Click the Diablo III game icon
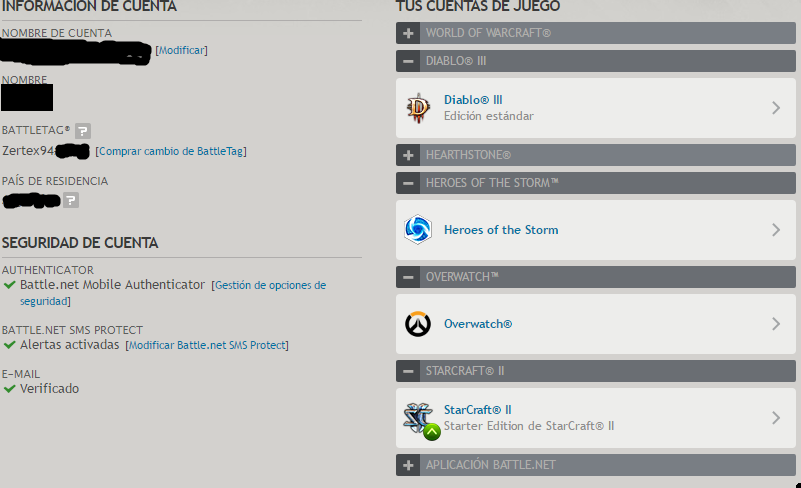801x488 pixels. tap(418, 108)
